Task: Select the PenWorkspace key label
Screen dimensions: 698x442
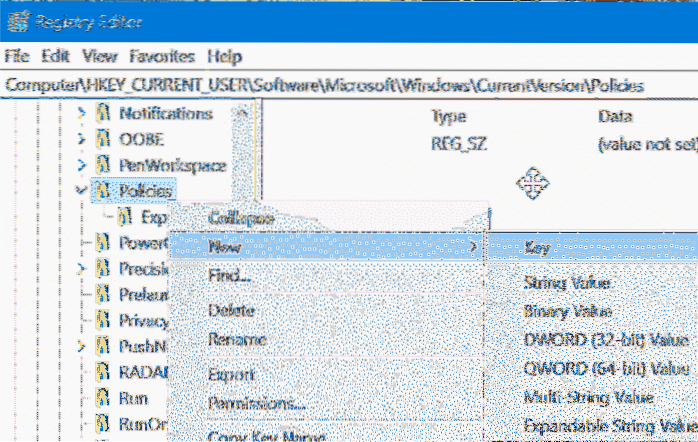Action: [173, 166]
